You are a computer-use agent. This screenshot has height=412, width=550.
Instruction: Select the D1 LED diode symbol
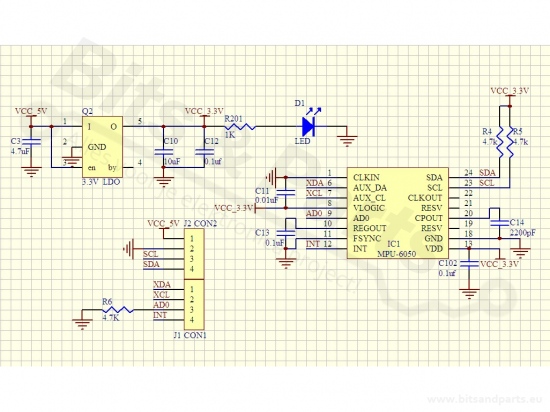tap(309, 127)
